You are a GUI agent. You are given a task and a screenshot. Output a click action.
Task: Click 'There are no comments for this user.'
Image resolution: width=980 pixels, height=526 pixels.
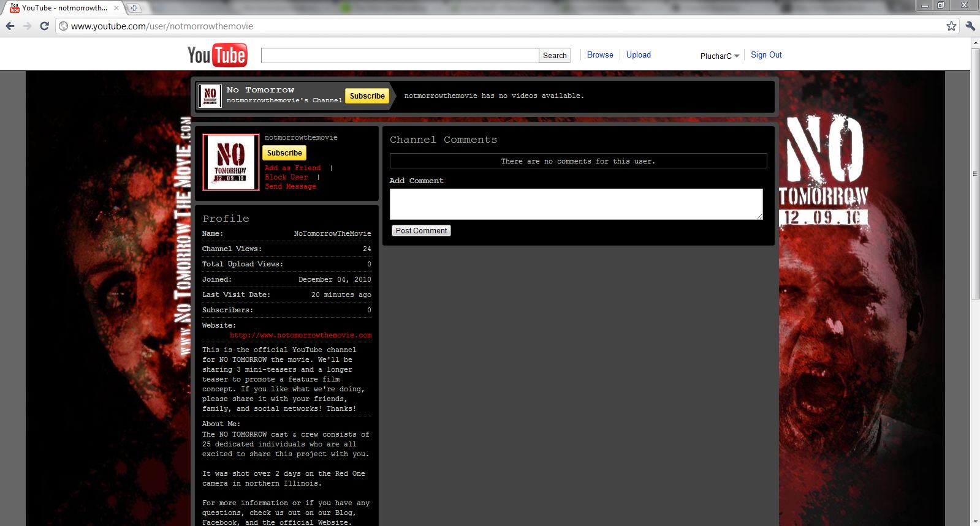point(578,161)
